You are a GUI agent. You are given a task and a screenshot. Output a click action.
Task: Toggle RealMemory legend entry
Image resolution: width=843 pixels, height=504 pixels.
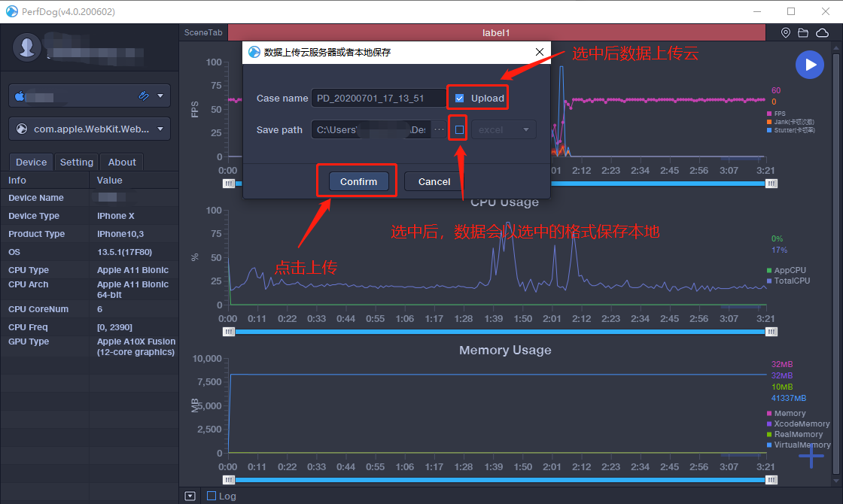pyautogui.click(x=795, y=434)
